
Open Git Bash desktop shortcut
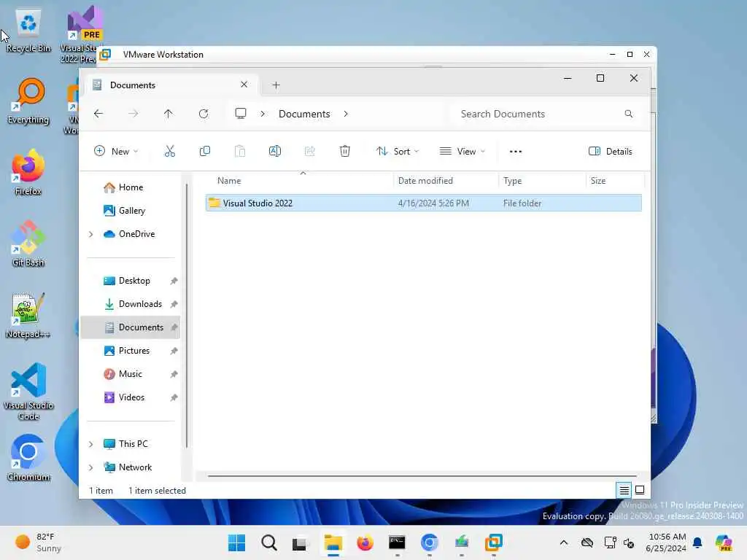[x=28, y=244]
